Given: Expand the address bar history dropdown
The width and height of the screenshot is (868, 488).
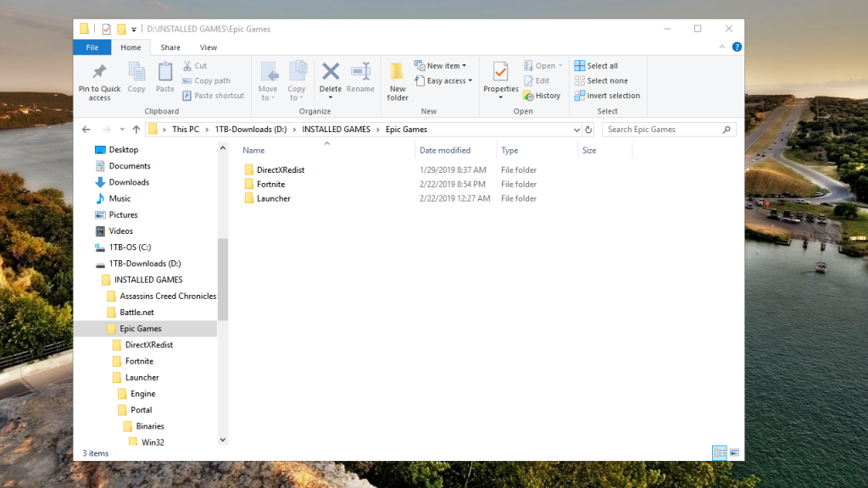Looking at the screenshot, I should tap(576, 129).
